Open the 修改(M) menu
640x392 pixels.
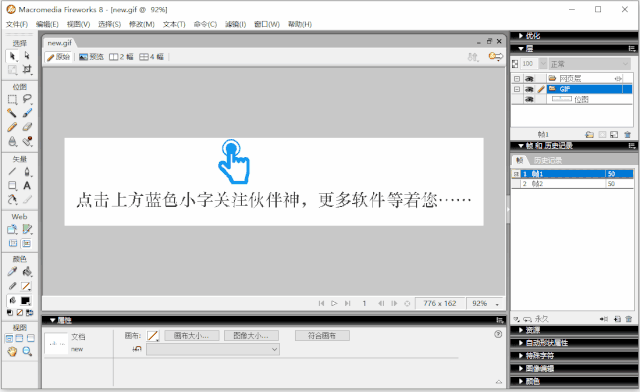[x=142, y=24]
